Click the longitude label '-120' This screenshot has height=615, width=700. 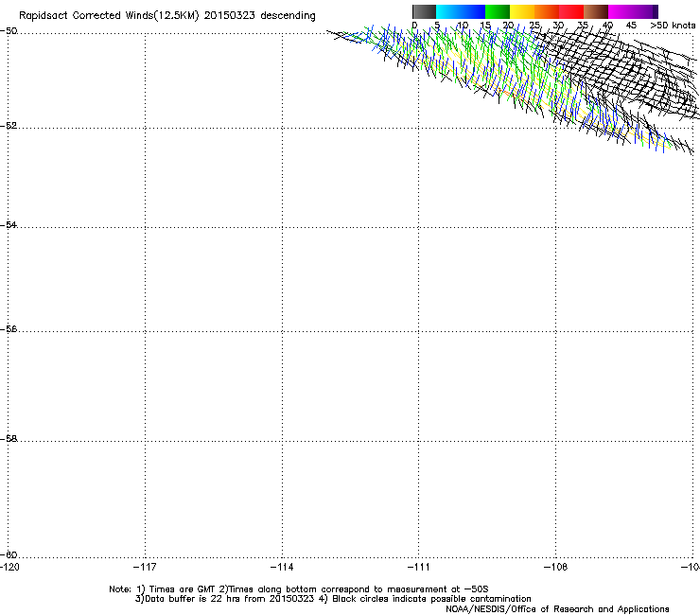click(9, 567)
